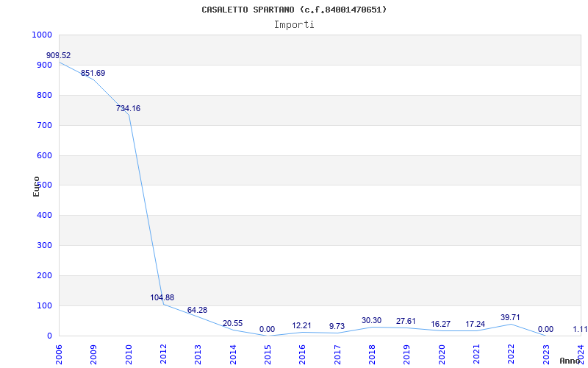Click the 2013 x-axis year label
The width and height of the screenshot is (588, 368).
(x=198, y=355)
